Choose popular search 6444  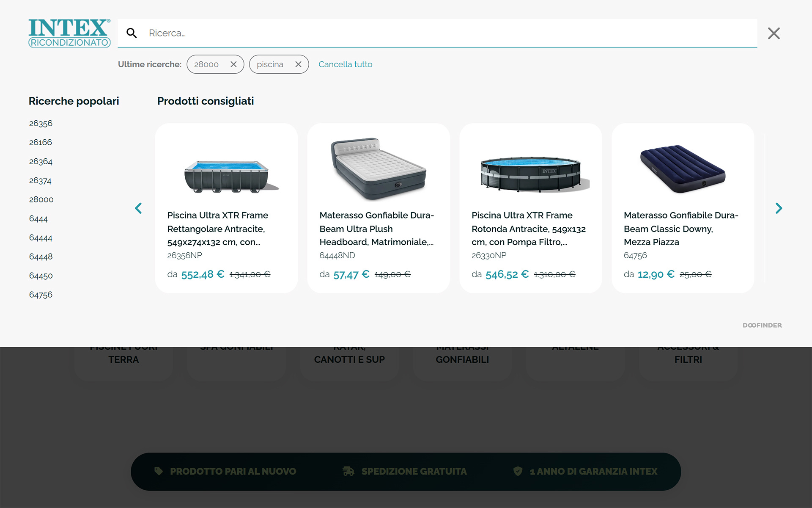38,219
